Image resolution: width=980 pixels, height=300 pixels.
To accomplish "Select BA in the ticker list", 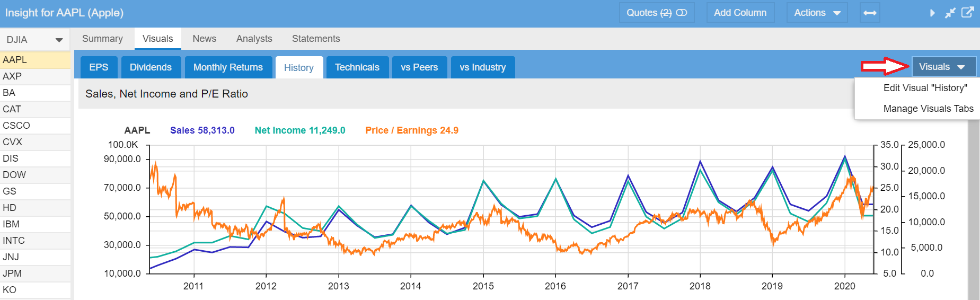I will [x=35, y=93].
